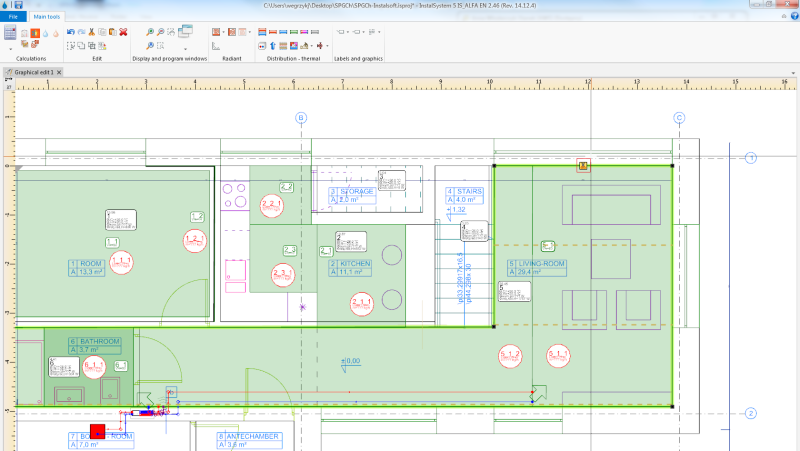Click the zoom in magnifier icon
Image resolution: width=800 pixels, height=451 pixels.
click(x=150, y=32)
